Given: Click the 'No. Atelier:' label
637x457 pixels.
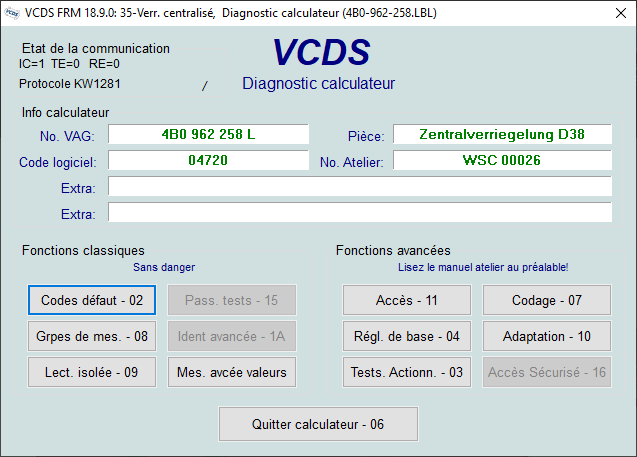Looking at the screenshot, I should pyautogui.click(x=351, y=162).
